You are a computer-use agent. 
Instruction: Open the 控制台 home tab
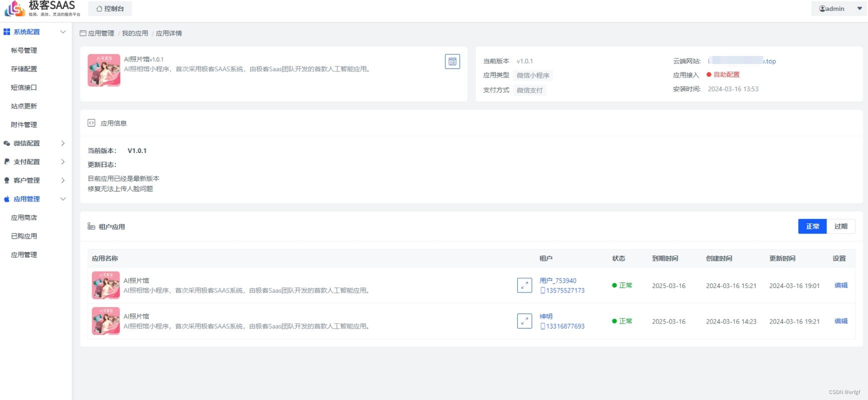pos(110,8)
